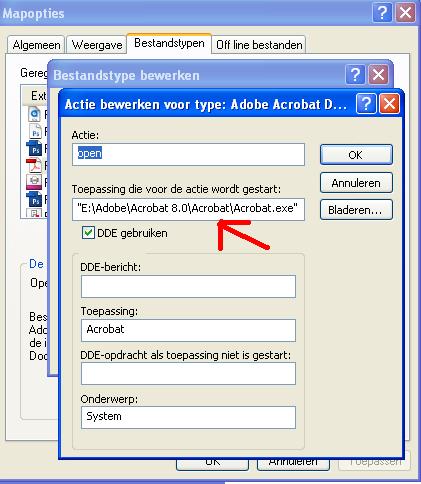Click help icon in Actie bewerken title bar
This screenshot has width=421, height=484.
coord(366,104)
